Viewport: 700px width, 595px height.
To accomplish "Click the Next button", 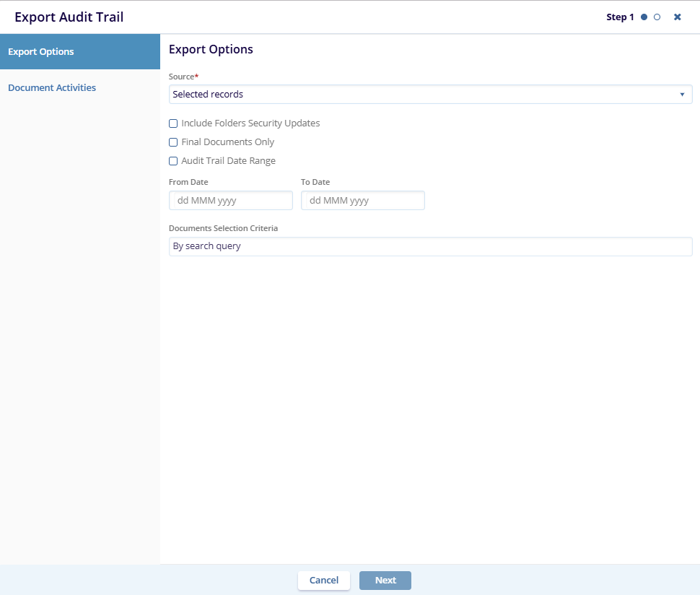I will pos(385,581).
